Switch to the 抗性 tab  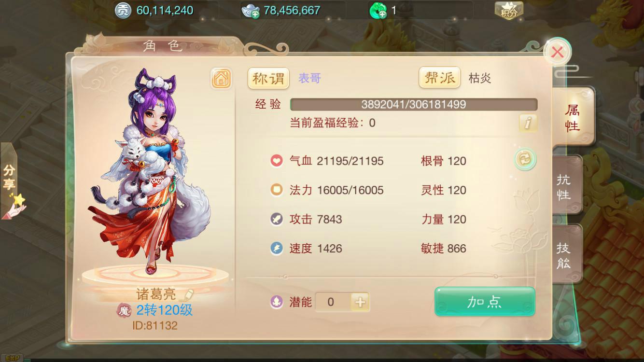[x=565, y=187]
